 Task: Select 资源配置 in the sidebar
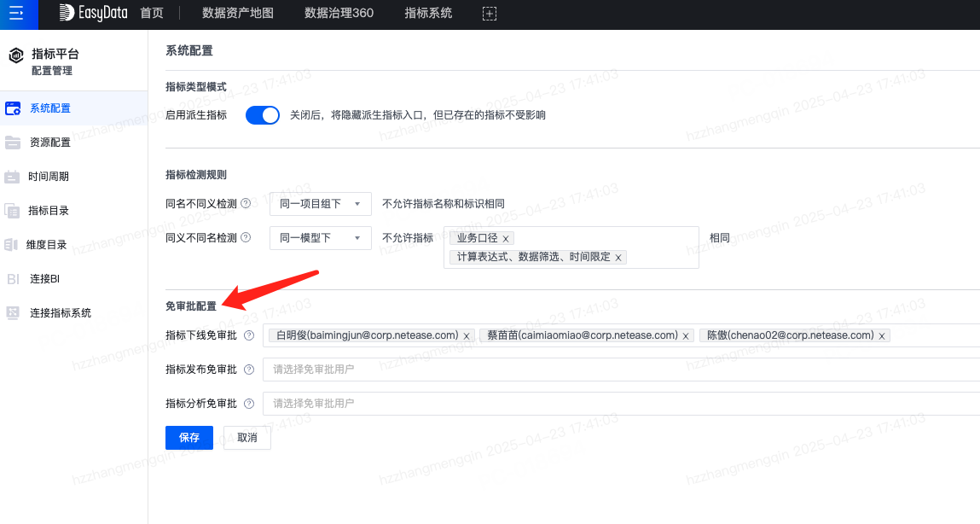(73, 143)
